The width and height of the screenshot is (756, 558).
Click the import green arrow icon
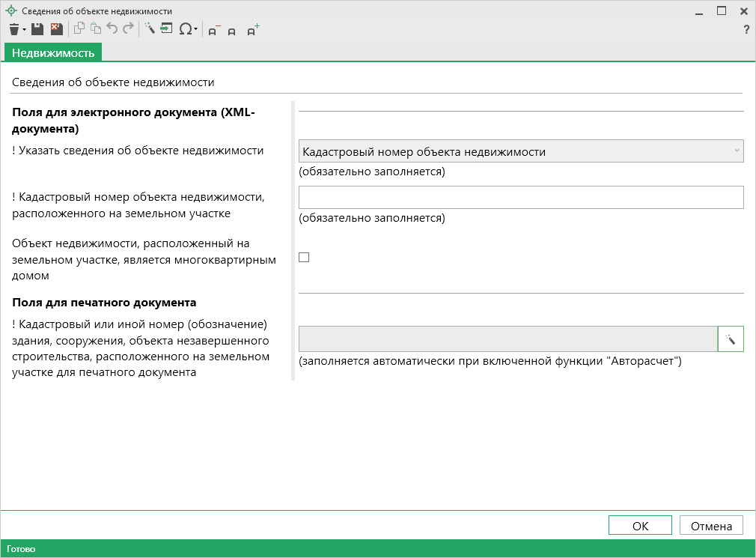pos(165,29)
